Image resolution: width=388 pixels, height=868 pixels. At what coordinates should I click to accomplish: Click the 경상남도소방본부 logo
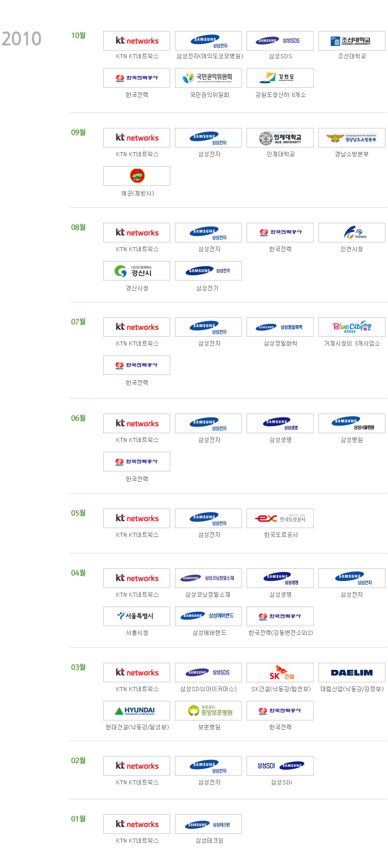click(x=352, y=138)
